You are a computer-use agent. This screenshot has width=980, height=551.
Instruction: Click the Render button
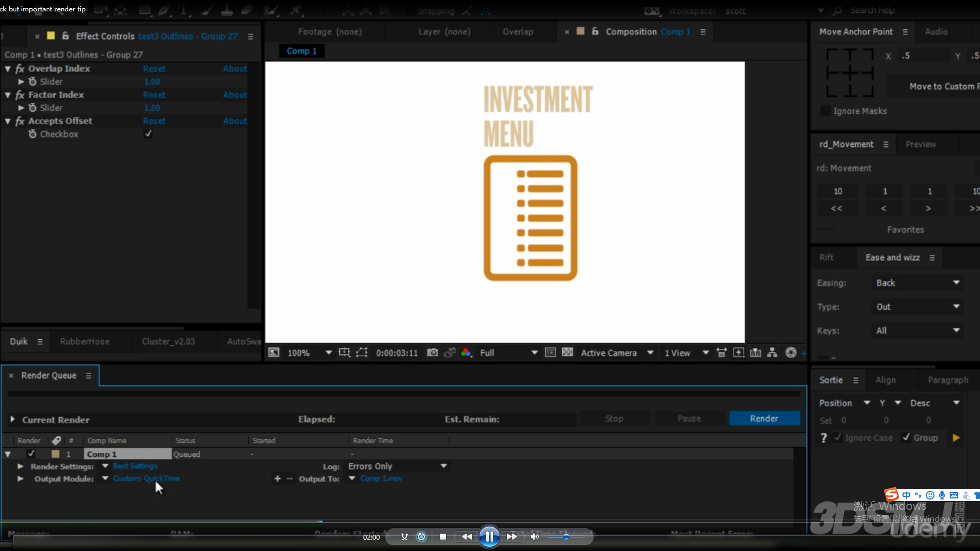click(764, 418)
